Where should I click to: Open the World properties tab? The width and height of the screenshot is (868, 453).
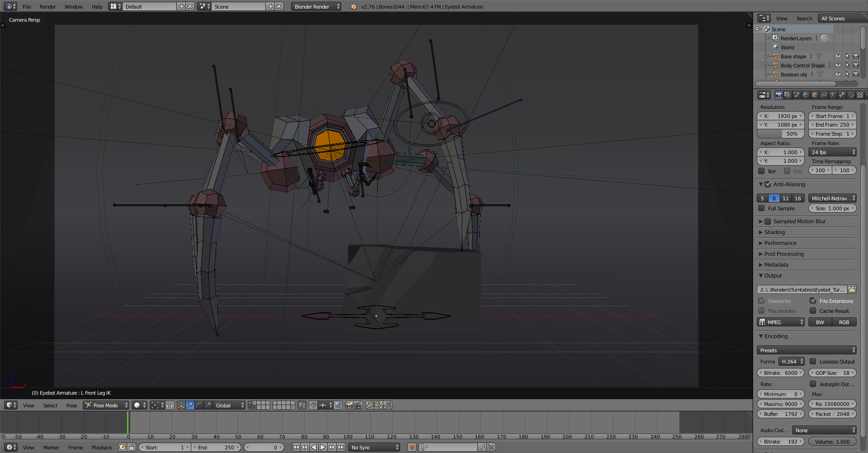click(806, 95)
